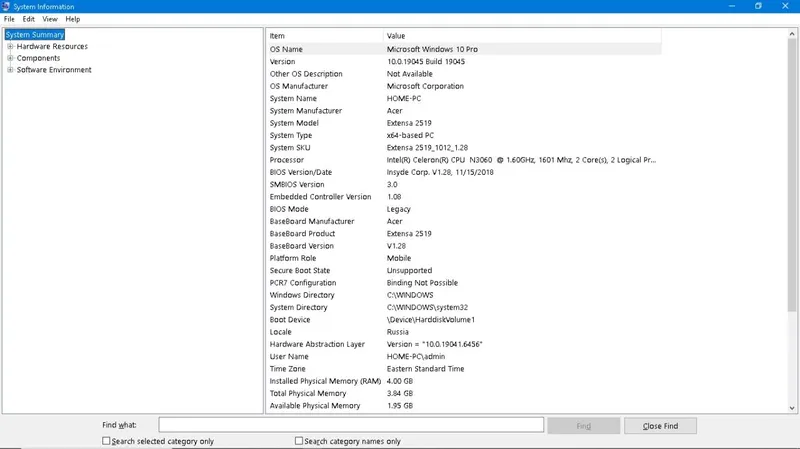
Task: Select the Version item row
Action: 283,62
